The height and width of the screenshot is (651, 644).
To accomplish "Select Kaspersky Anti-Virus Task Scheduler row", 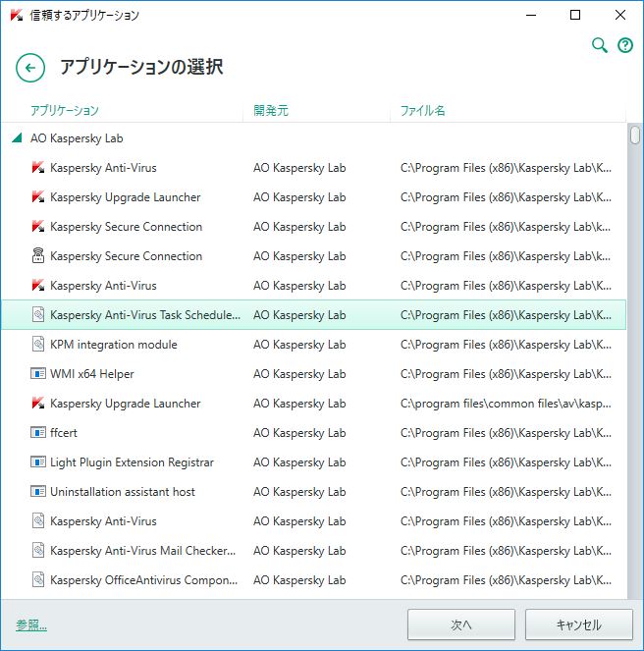I will coord(313,315).
